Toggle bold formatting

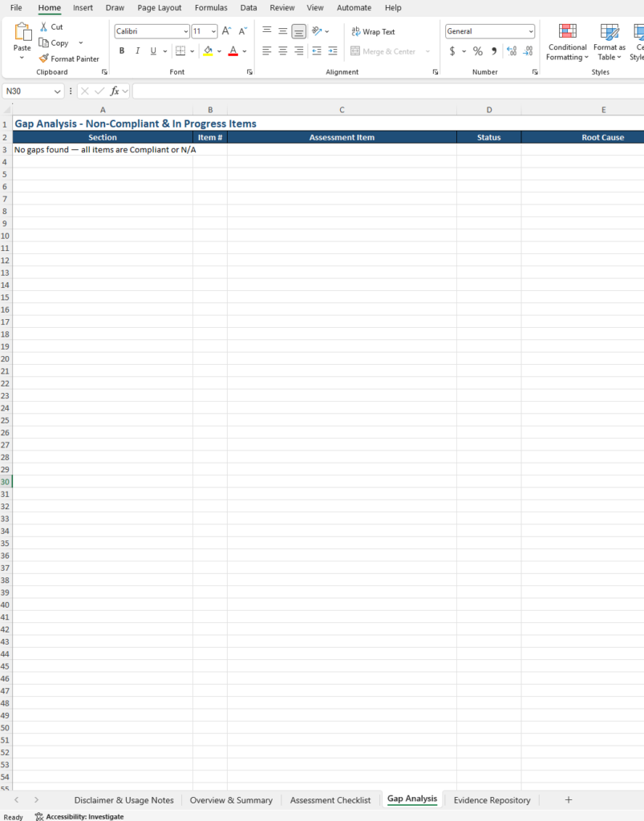pos(121,51)
